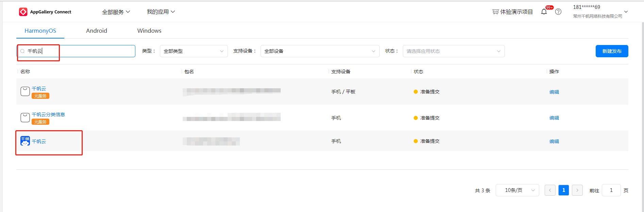Click the 共 3 条 total count

482,191
